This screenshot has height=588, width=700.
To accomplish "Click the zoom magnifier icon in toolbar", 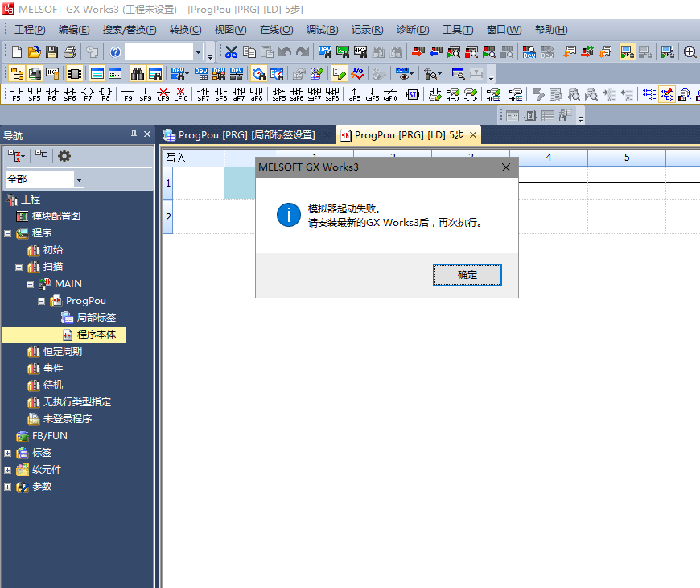I will click(690, 52).
